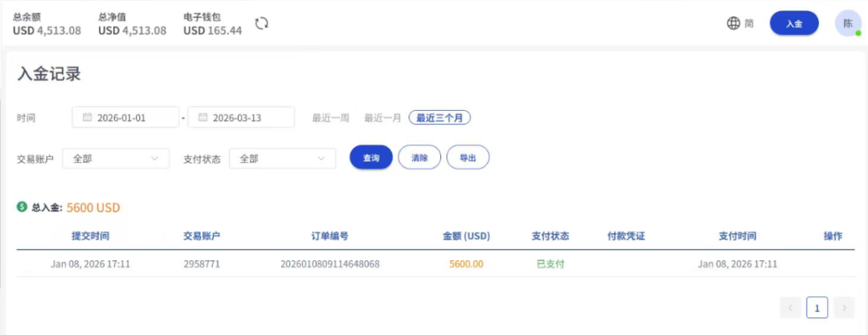Image resolution: width=868 pixels, height=335 pixels.
Task: Expand the 交易账户 dropdown
Action: click(116, 159)
